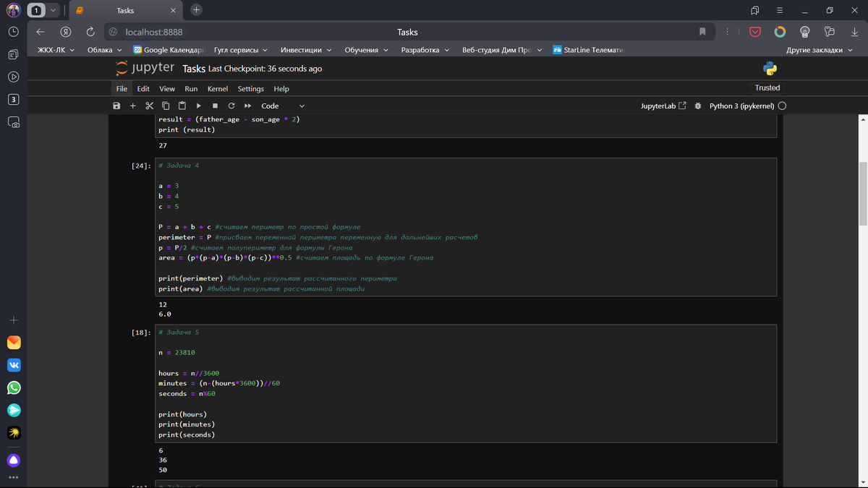868x488 pixels.
Task: Restart kernel and run all cells icon
Action: (247, 106)
